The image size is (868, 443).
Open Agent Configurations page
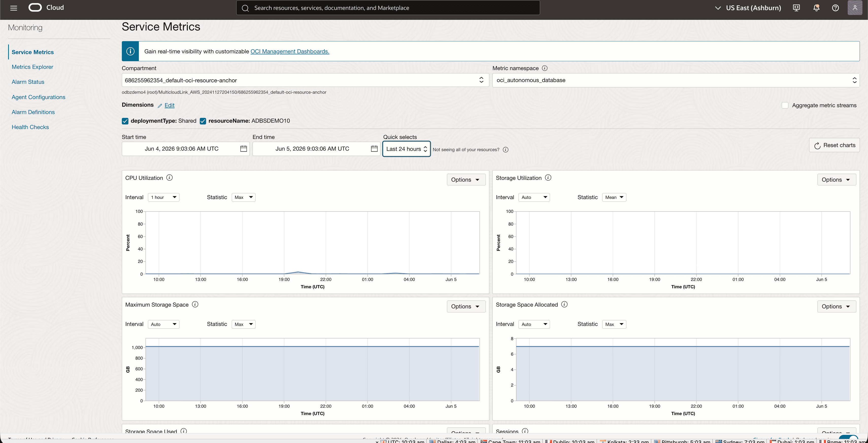pyautogui.click(x=38, y=97)
